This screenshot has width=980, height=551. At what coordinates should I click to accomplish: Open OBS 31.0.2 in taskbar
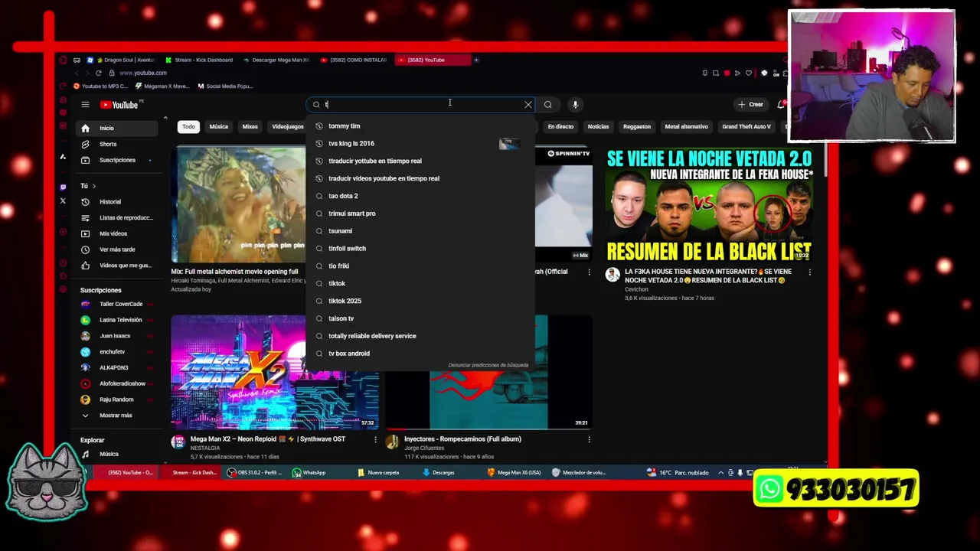(x=255, y=473)
